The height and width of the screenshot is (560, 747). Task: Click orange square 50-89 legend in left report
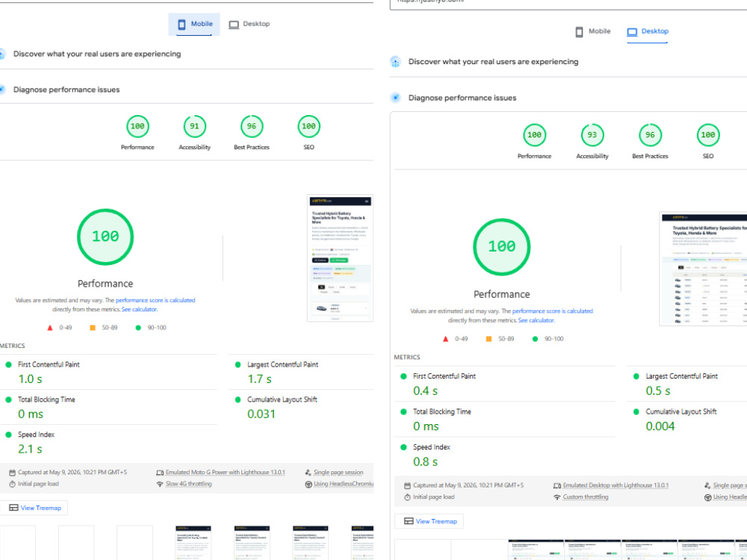93,328
